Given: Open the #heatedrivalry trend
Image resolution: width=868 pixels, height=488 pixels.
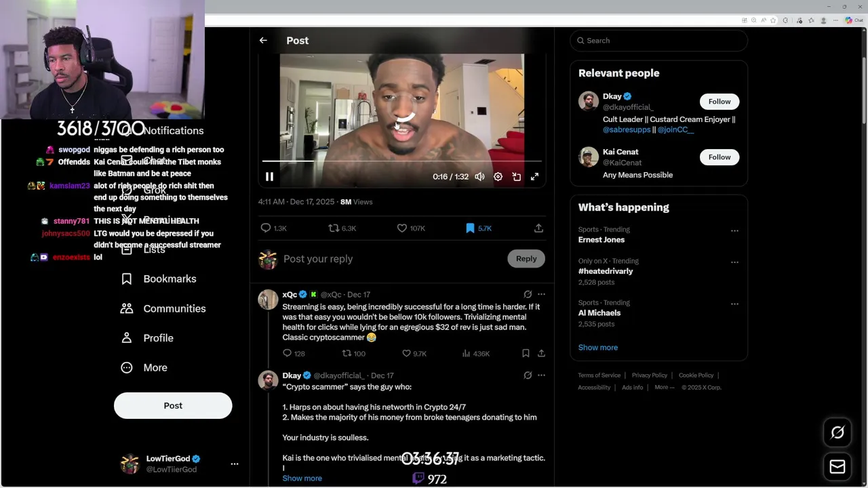Looking at the screenshot, I should (x=606, y=271).
